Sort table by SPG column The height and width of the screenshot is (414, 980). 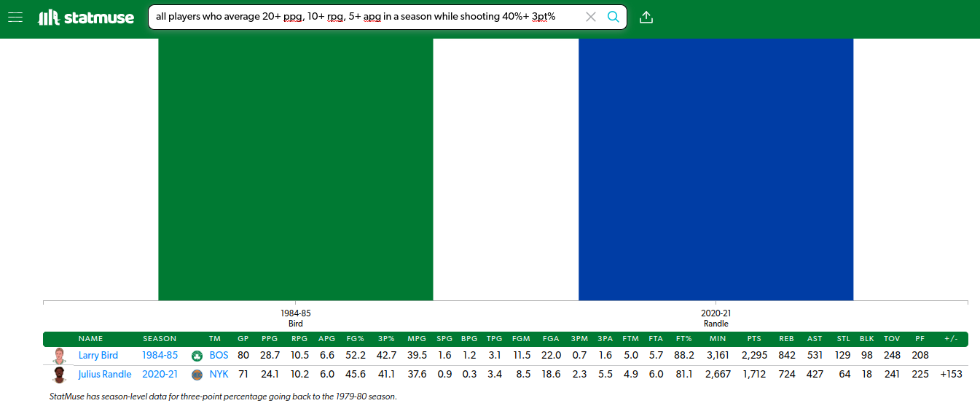click(444, 339)
